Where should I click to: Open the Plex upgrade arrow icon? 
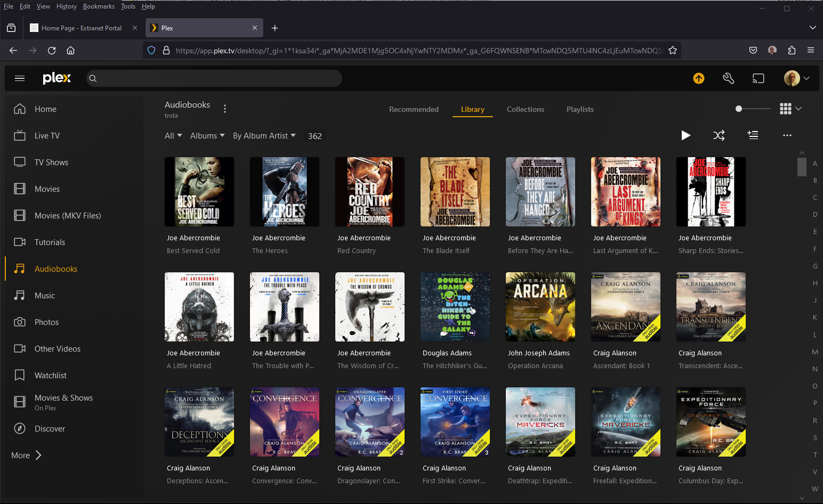pos(699,78)
